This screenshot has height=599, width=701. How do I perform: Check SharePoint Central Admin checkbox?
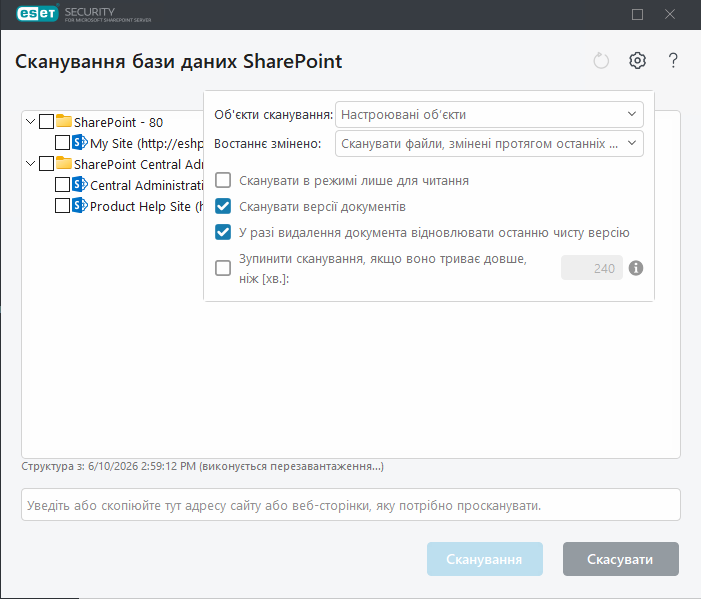pos(46,164)
